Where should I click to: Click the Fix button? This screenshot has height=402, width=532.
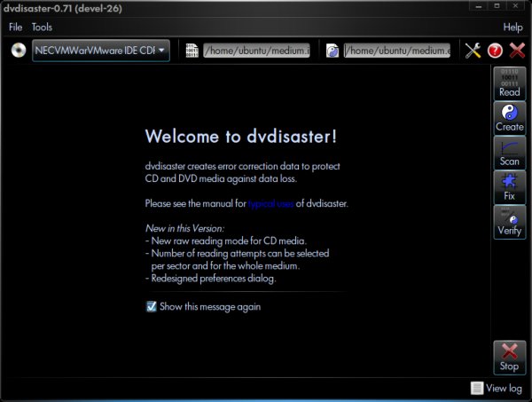tap(510, 187)
